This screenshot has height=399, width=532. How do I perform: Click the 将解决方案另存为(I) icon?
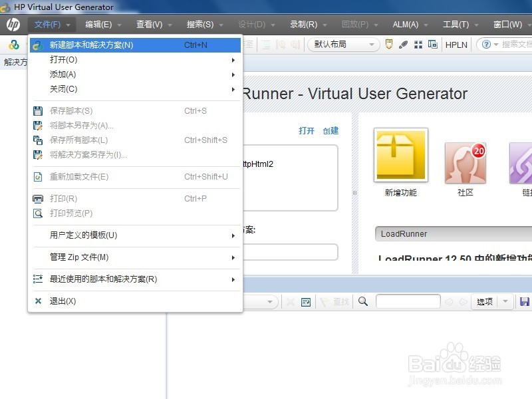[x=38, y=155]
